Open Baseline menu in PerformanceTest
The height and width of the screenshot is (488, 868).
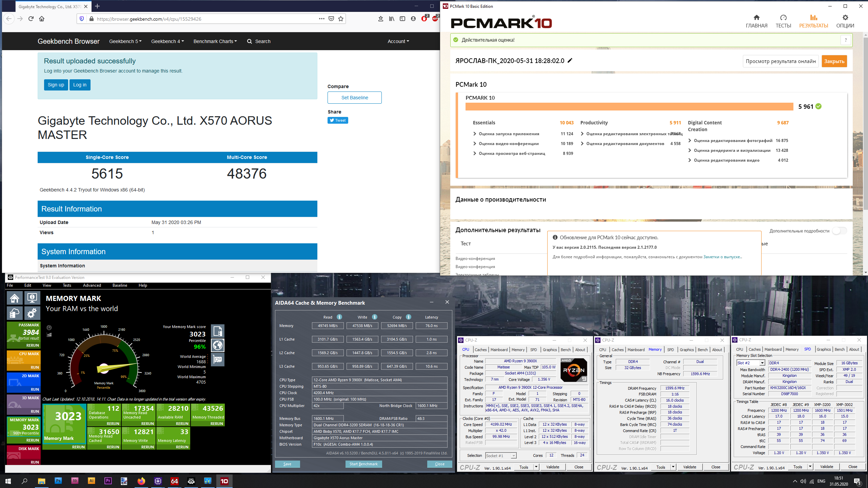pos(120,285)
